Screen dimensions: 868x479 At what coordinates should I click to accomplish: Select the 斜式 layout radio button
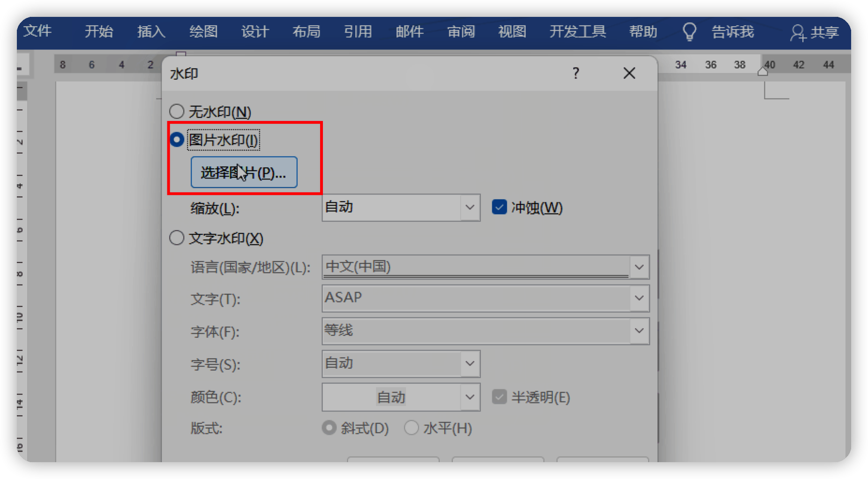(x=329, y=427)
